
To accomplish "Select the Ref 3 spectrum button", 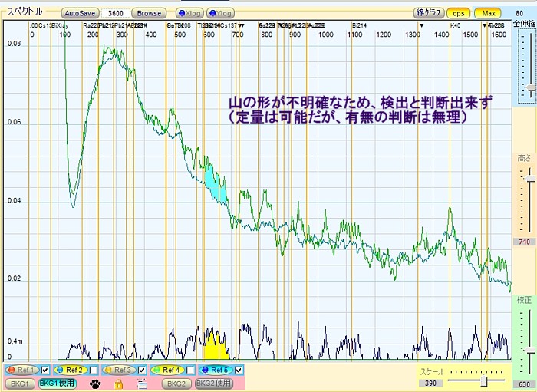I will tap(119, 370).
